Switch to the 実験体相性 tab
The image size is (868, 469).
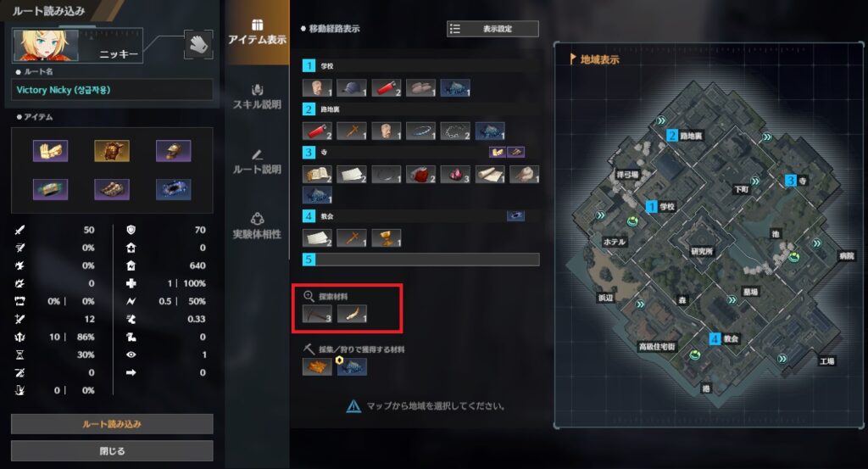(257, 226)
